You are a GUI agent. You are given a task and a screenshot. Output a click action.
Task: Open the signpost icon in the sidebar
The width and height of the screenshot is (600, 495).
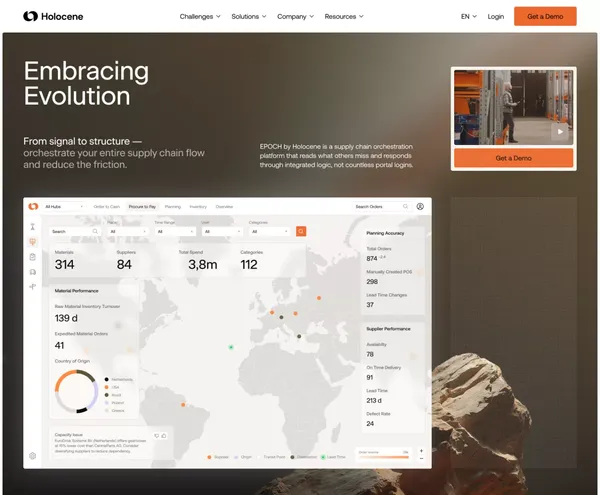pyautogui.click(x=33, y=286)
